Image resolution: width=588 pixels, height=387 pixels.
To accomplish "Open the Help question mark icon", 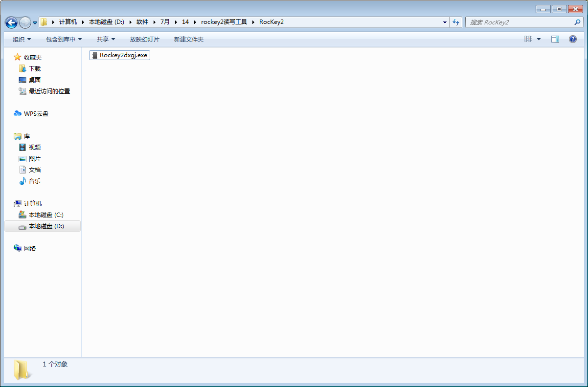I will pyautogui.click(x=573, y=39).
